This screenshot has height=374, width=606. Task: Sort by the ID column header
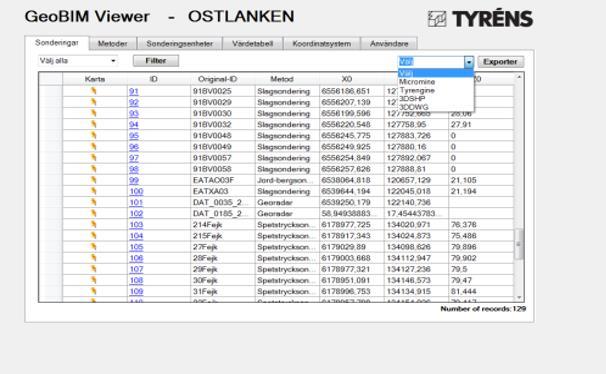(153, 79)
